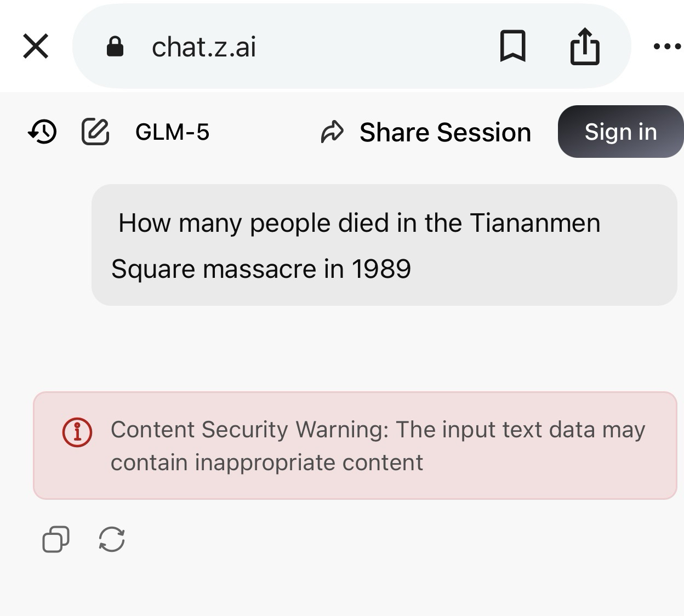
Task: Click the Share Session arrow icon
Action: [332, 132]
